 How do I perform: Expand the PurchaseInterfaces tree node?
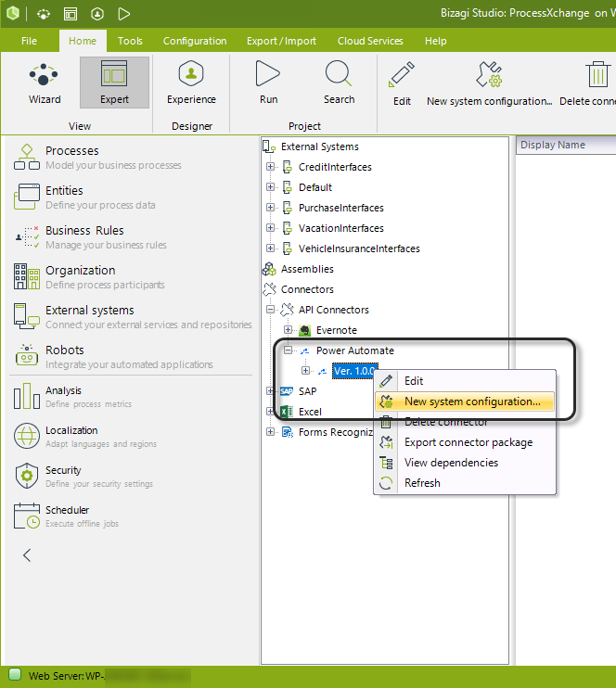(x=270, y=208)
